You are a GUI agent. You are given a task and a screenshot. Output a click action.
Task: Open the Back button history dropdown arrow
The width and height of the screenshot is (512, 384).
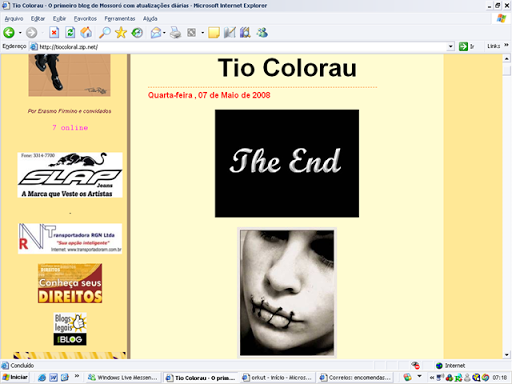[x=20, y=33]
